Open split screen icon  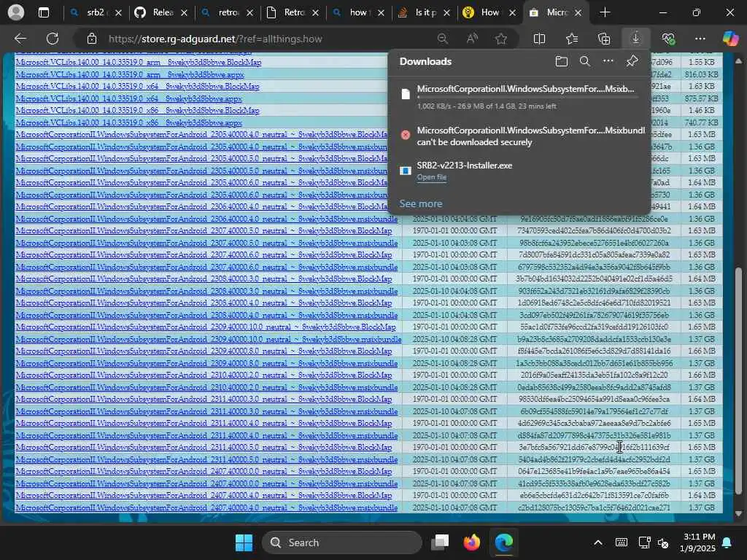(x=539, y=39)
